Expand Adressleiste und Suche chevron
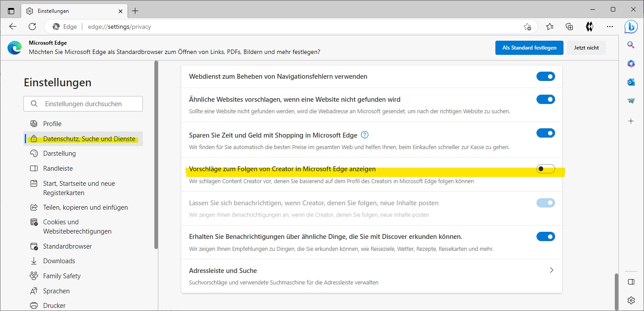Screen dimensions: 644x311 pyautogui.click(x=551, y=270)
